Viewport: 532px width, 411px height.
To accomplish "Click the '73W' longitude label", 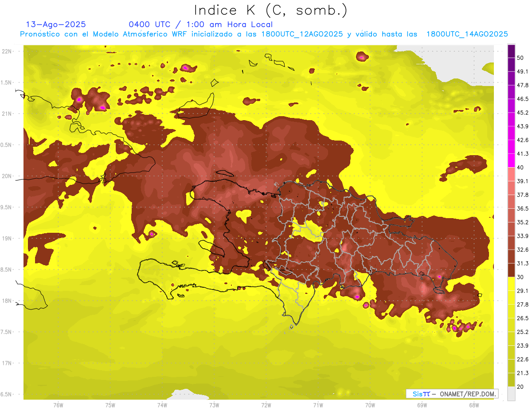I will [x=214, y=404].
